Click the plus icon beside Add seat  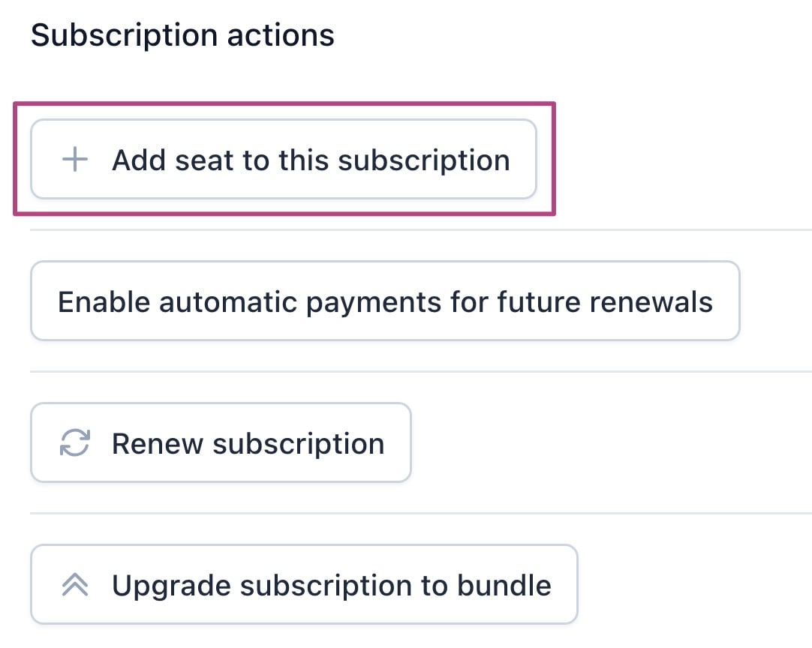(74, 160)
